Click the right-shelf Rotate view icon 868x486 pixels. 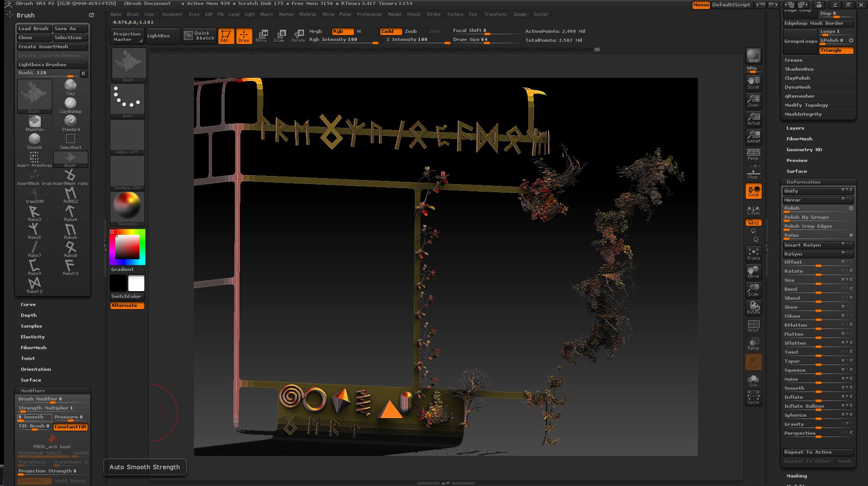753,308
